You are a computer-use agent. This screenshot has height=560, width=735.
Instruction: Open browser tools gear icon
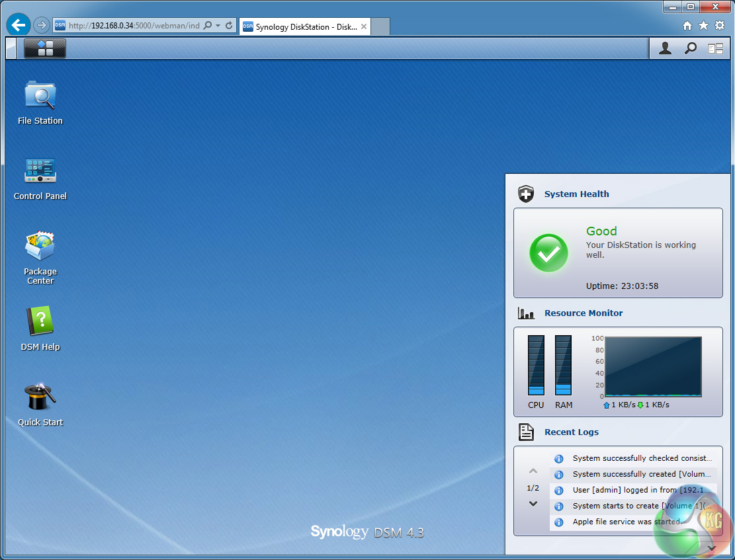point(720,25)
